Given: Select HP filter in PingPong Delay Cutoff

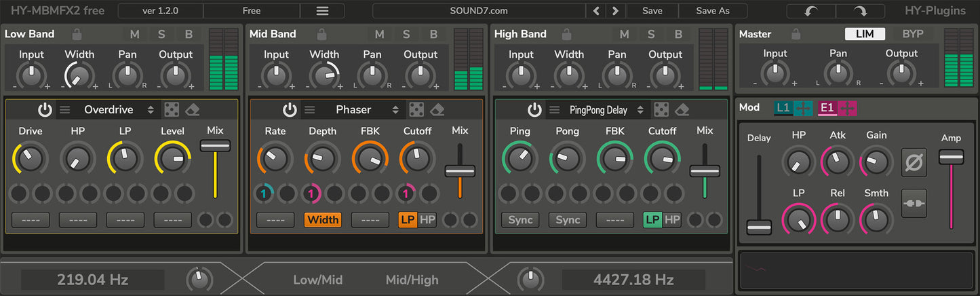Looking at the screenshot, I should tap(672, 219).
